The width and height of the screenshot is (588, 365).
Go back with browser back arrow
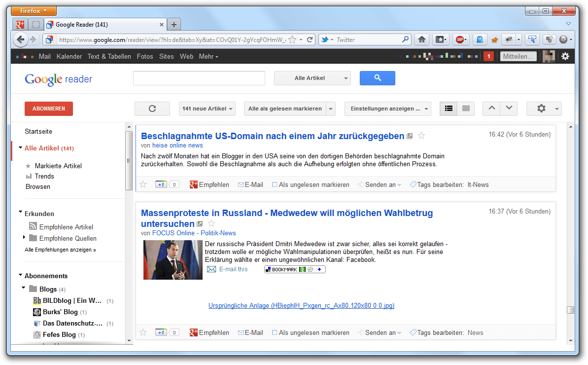pos(21,39)
